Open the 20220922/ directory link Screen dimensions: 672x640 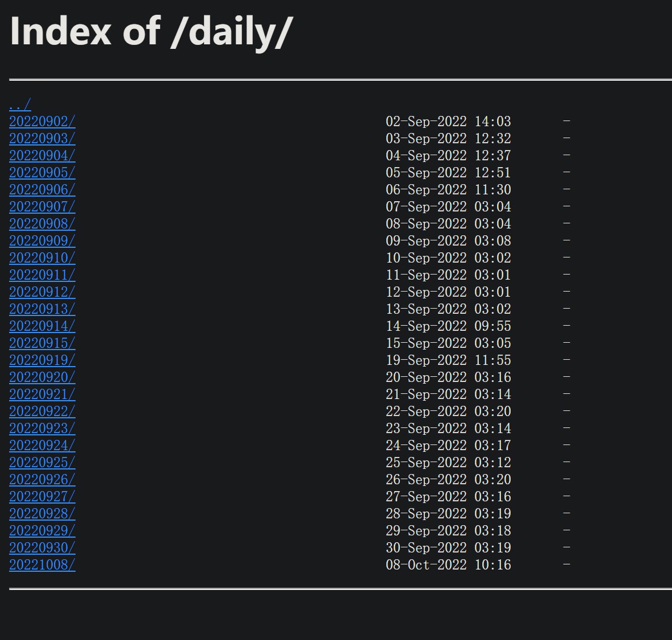coord(43,412)
